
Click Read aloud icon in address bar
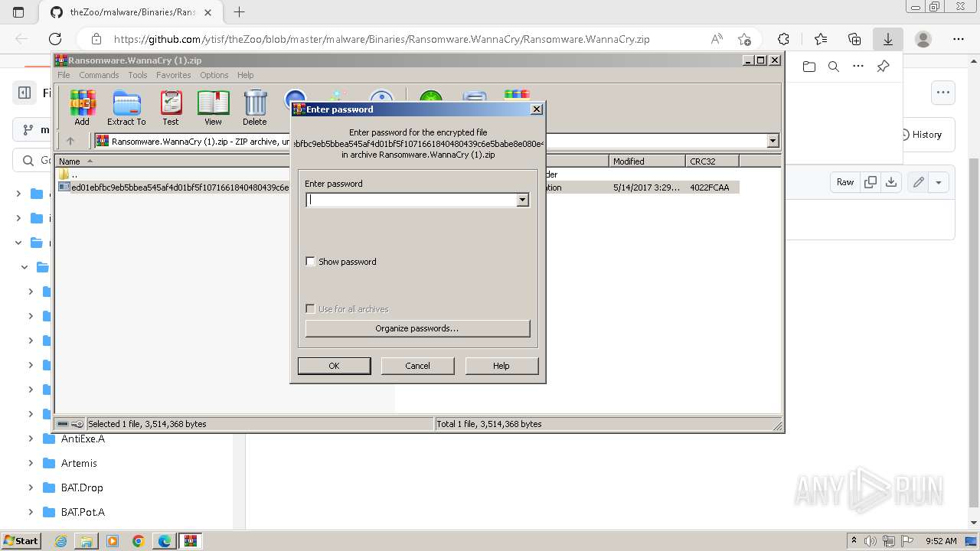(717, 39)
